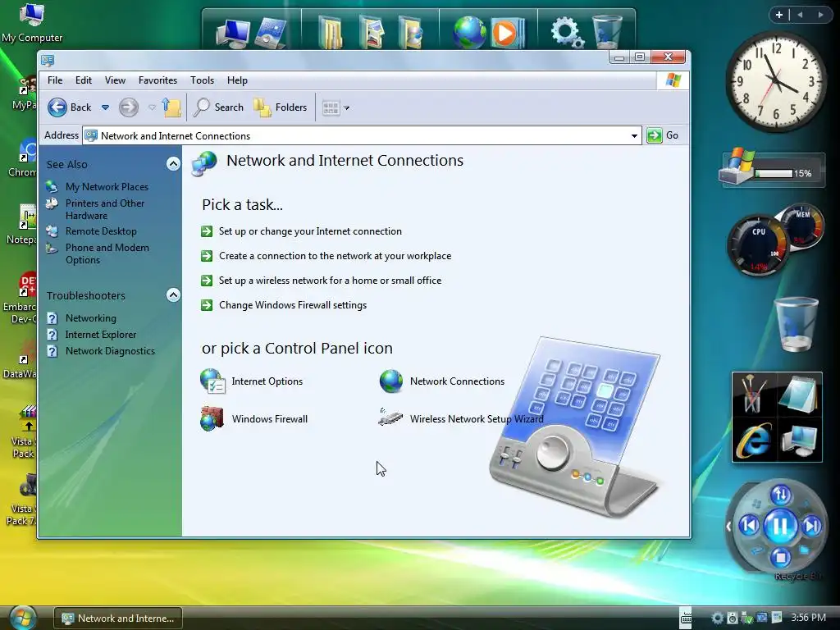Image resolution: width=840 pixels, height=630 pixels.
Task: Open the Favorites menu
Action: tap(157, 80)
